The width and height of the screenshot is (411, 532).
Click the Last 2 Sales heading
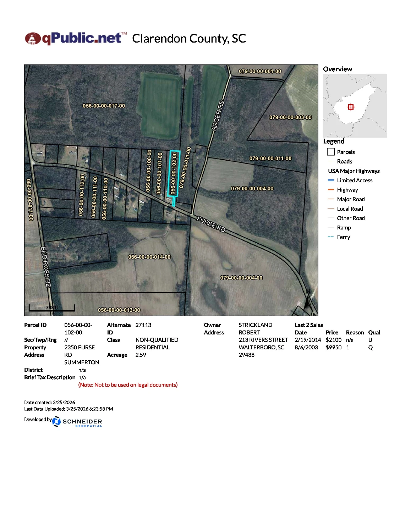tap(309, 325)
